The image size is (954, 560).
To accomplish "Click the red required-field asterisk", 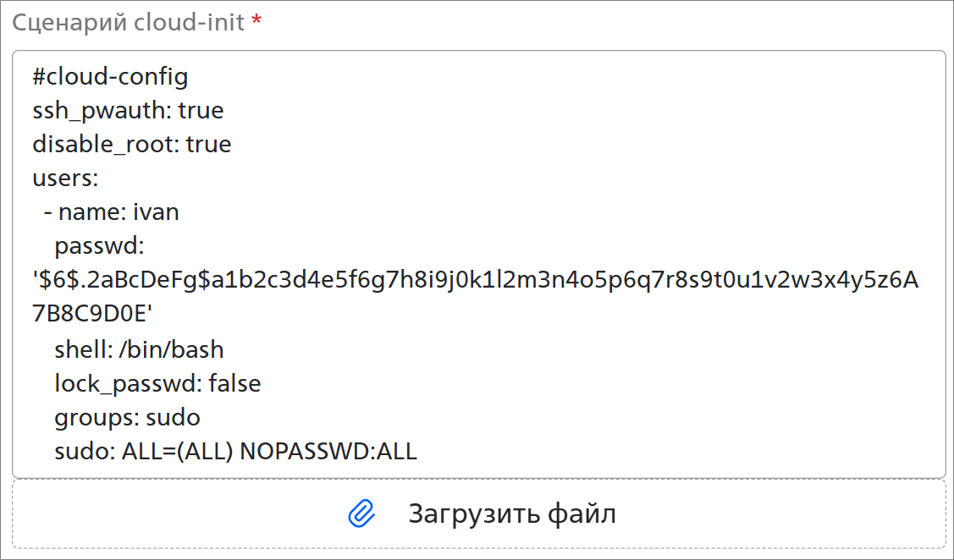I will tap(256, 20).
